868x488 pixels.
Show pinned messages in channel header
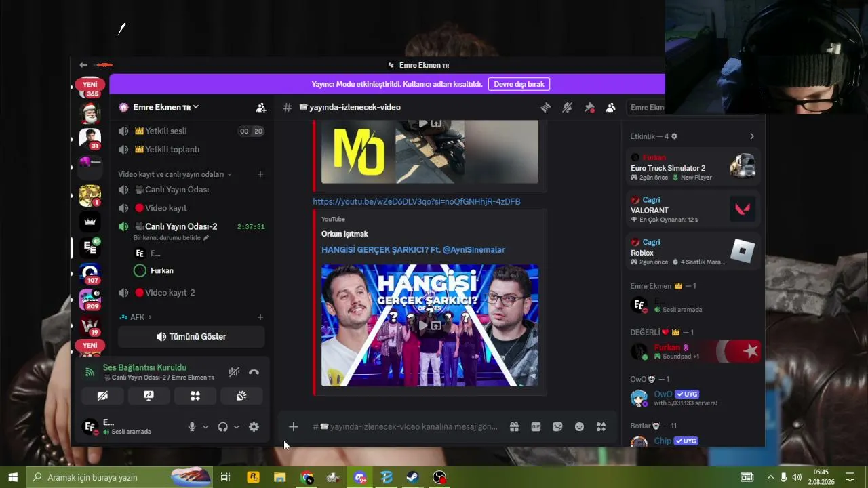(x=589, y=107)
